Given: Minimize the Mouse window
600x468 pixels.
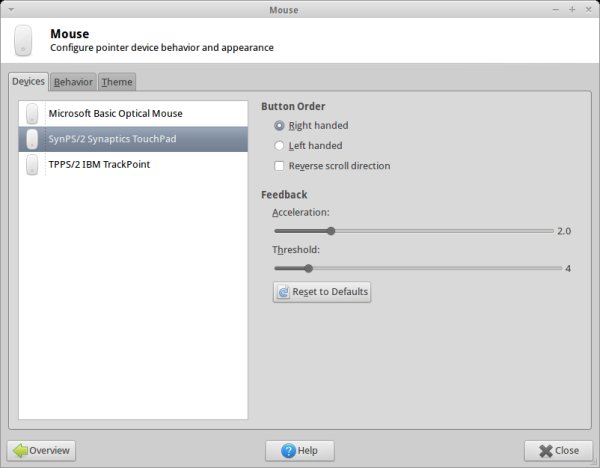Looking at the screenshot, I should pos(556,10).
